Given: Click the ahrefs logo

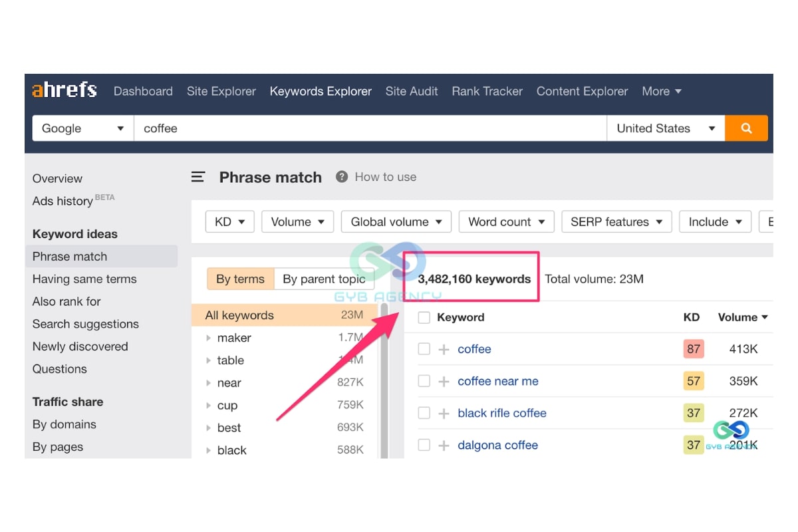Looking at the screenshot, I should pos(65,90).
